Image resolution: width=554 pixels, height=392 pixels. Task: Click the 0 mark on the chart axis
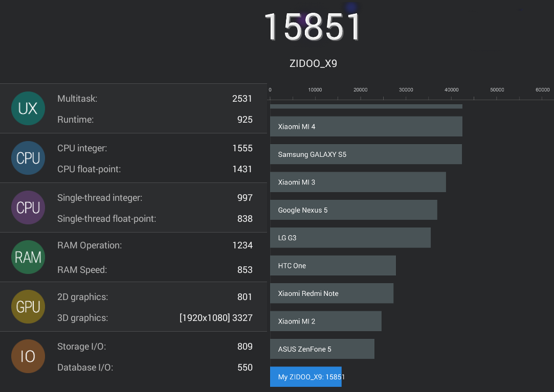270,90
